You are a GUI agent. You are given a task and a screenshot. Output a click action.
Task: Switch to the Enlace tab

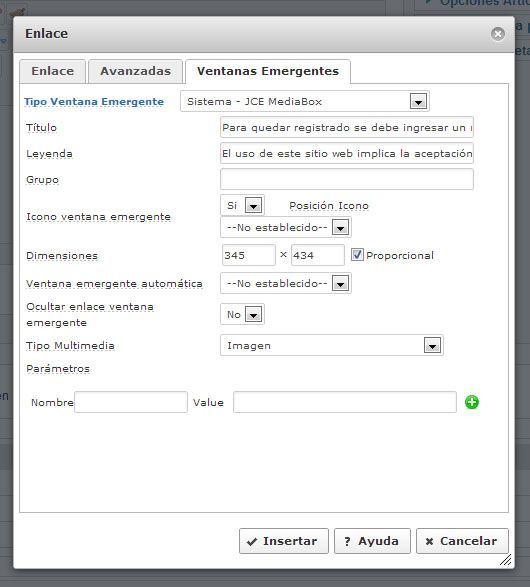[x=53, y=71]
